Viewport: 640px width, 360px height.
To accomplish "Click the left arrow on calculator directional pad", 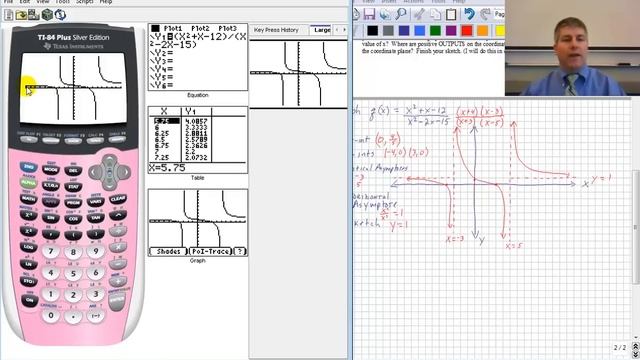I will click(94, 172).
